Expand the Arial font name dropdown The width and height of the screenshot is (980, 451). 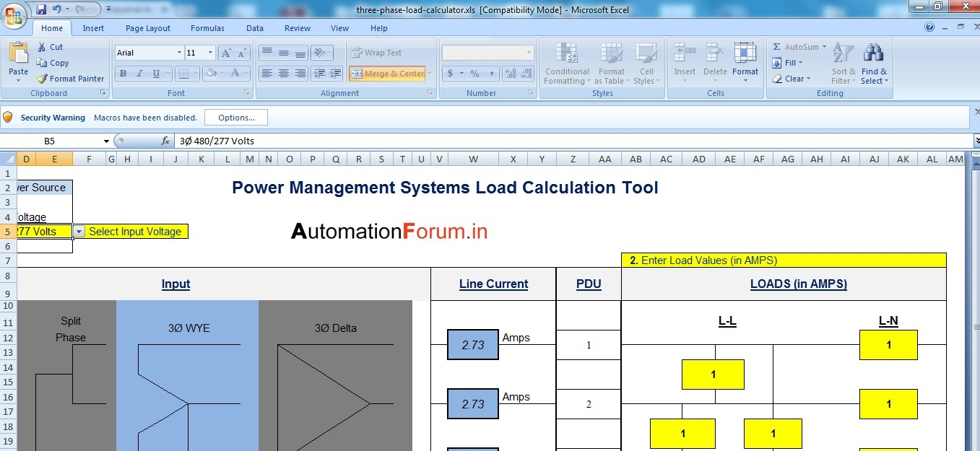[x=179, y=53]
